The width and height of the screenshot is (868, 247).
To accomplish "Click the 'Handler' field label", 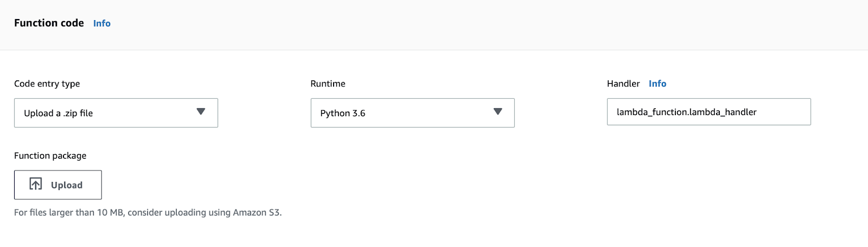I will click(x=623, y=84).
